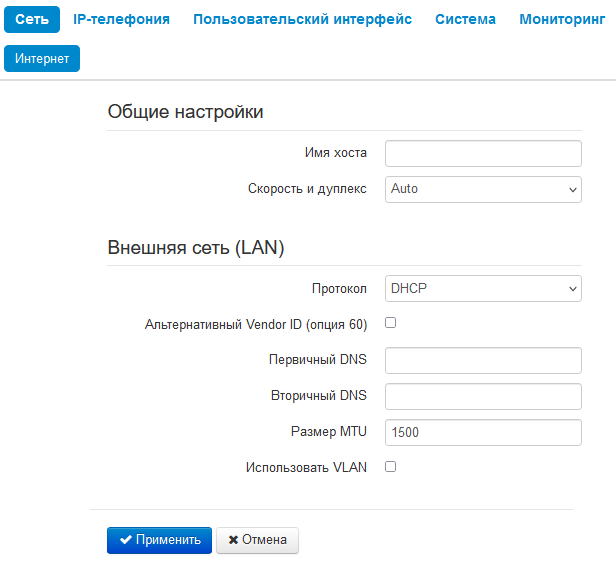Click the Первичный DNS field

coord(483,360)
